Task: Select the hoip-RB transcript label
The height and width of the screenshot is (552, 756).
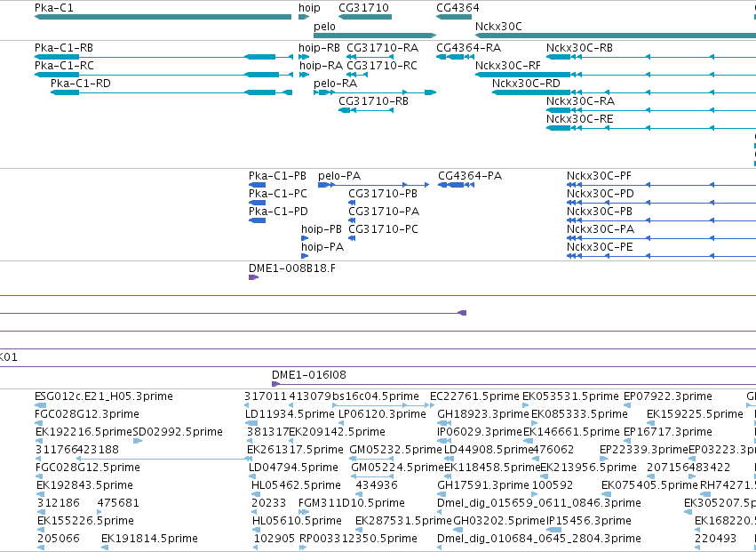Action: tap(319, 48)
